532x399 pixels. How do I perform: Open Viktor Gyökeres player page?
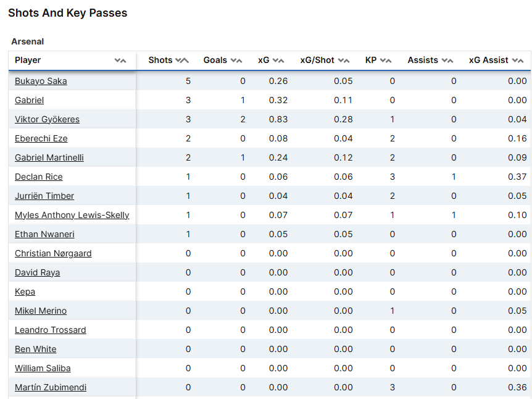pos(47,119)
